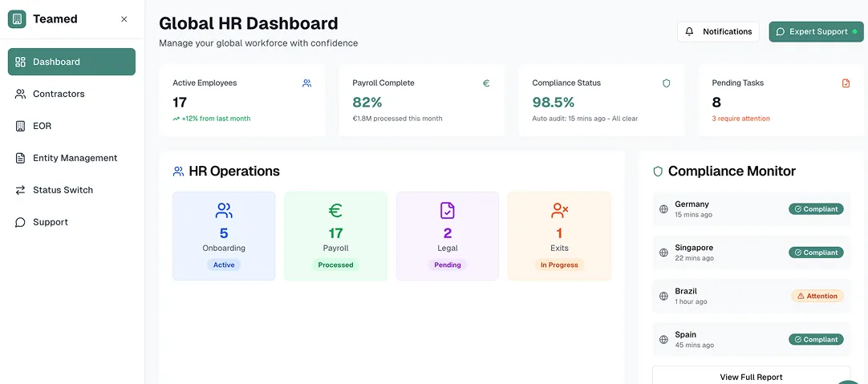This screenshot has width=868, height=384.
Task: Click the Processed badge under Payroll
Action: pos(335,265)
